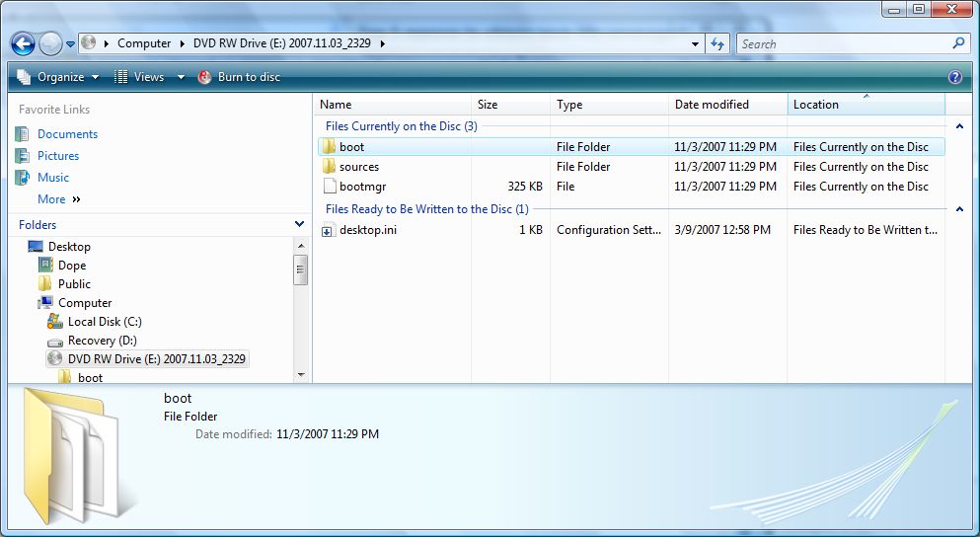Viewport: 980px width, 537px height.
Task: Open the recent pages dropdown arrow
Action: (70, 44)
